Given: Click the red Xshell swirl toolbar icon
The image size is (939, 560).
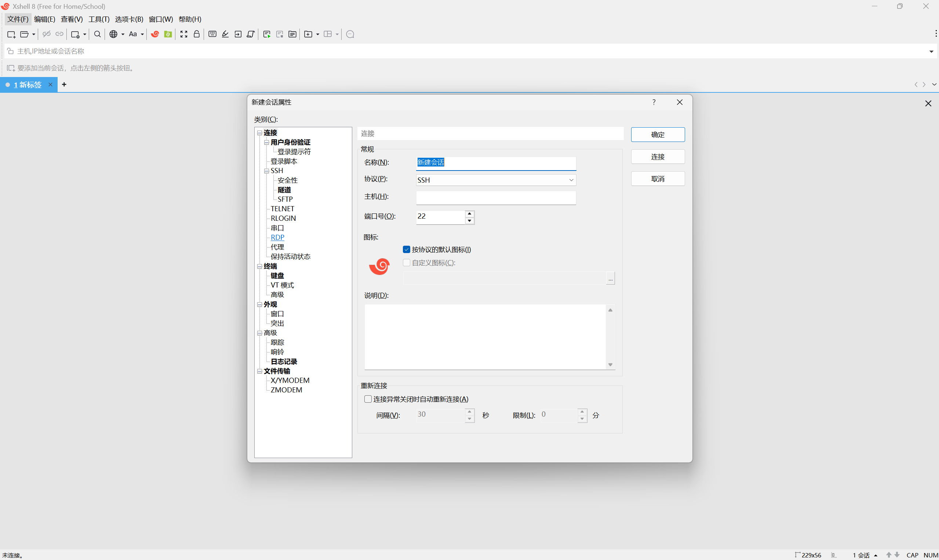Looking at the screenshot, I should [155, 34].
